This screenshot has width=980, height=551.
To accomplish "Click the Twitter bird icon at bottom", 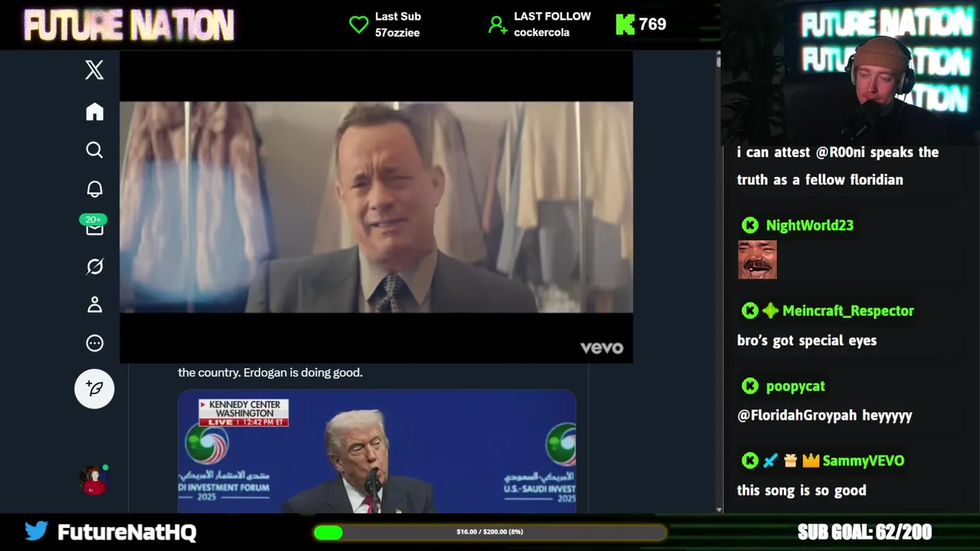I will point(36,531).
